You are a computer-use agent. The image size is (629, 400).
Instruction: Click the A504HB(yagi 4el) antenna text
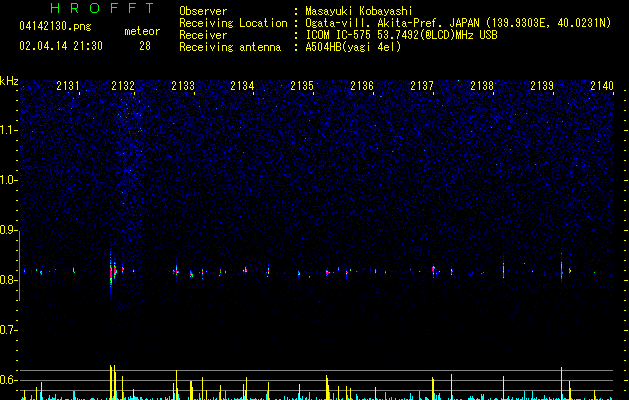[353, 47]
